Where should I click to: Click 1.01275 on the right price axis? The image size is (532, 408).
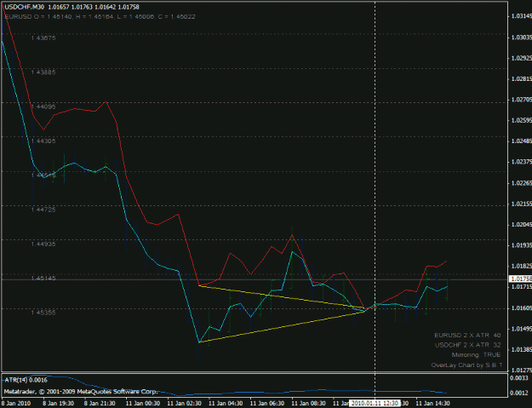tap(522, 370)
